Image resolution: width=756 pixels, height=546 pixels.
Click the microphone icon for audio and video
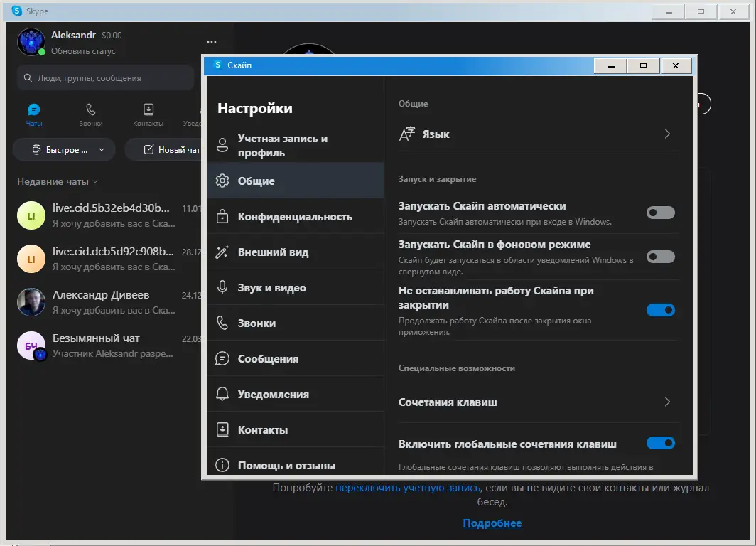(x=222, y=287)
